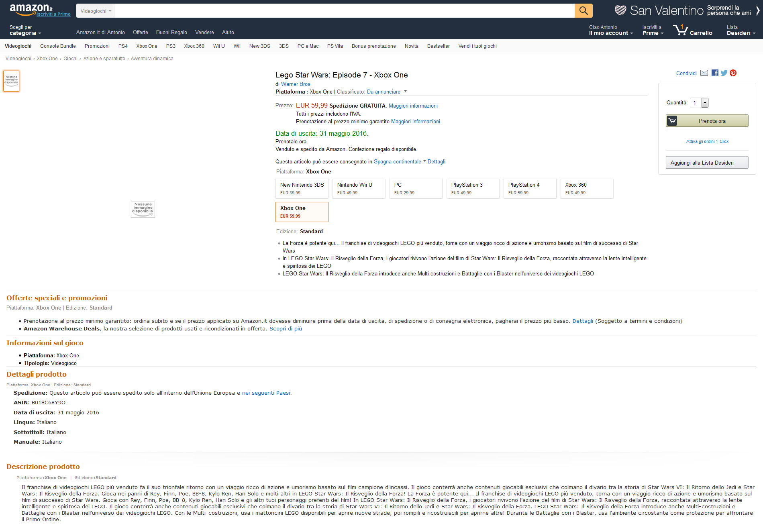
Task: Share via the email envelope icon
Action: click(x=704, y=73)
